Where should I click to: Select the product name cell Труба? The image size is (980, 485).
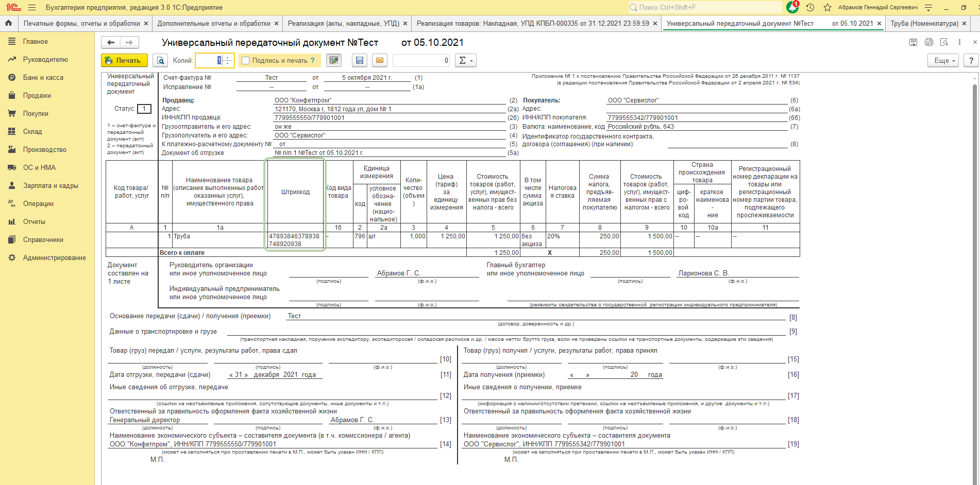point(218,240)
